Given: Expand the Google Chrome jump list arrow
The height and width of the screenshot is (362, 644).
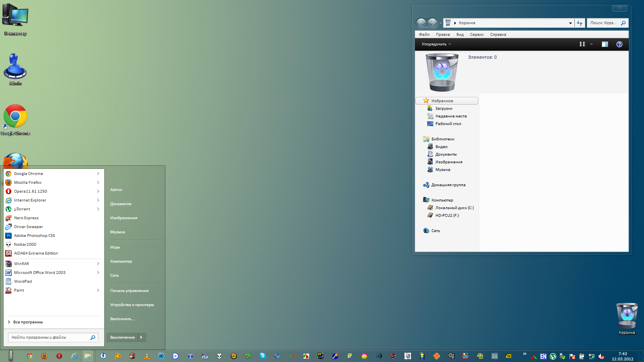Looking at the screenshot, I should [x=98, y=174].
